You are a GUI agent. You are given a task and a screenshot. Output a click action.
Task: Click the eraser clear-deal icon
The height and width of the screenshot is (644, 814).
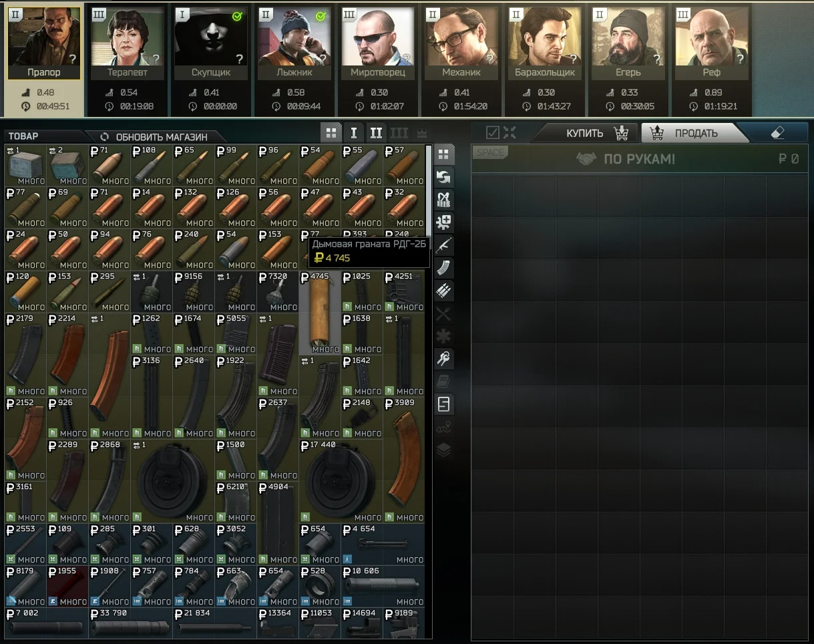pyautogui.click(x=777, y=132)
